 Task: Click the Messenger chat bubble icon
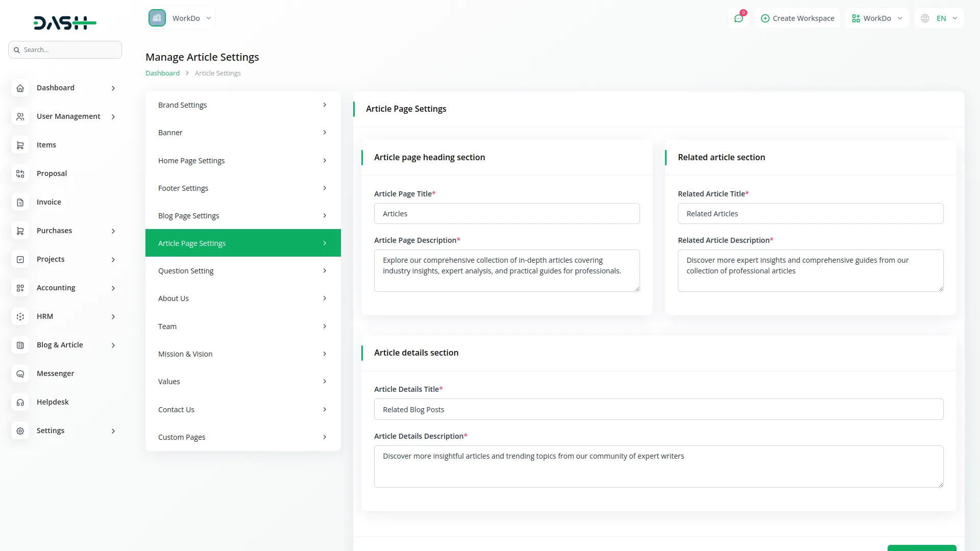pos(20,374)
